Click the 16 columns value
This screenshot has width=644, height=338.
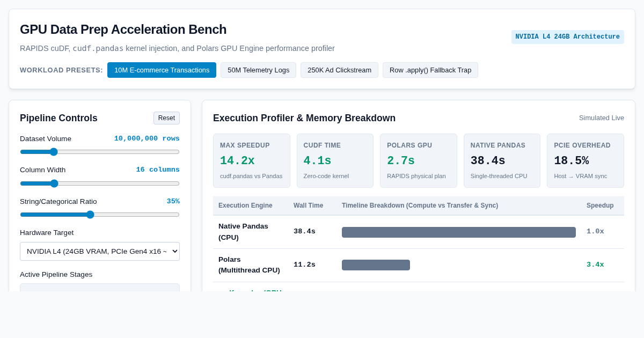(x=158, y=170)
